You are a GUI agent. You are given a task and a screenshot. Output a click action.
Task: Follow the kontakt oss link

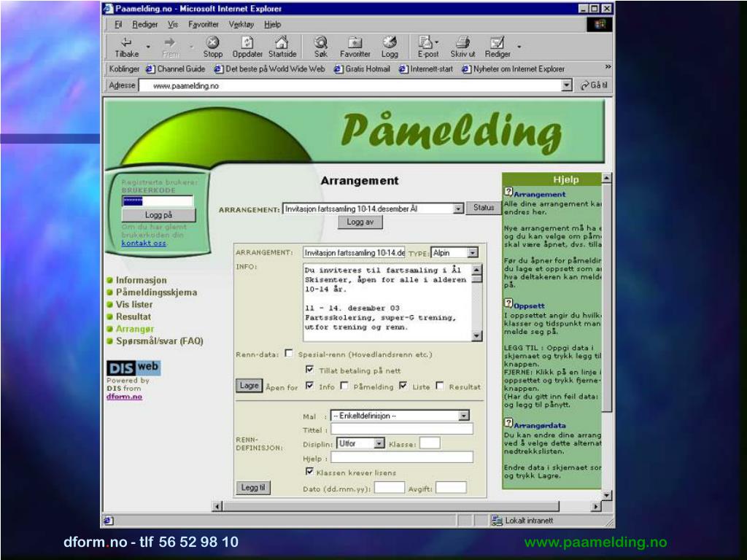pyautogui.click(x=144, y=244)
